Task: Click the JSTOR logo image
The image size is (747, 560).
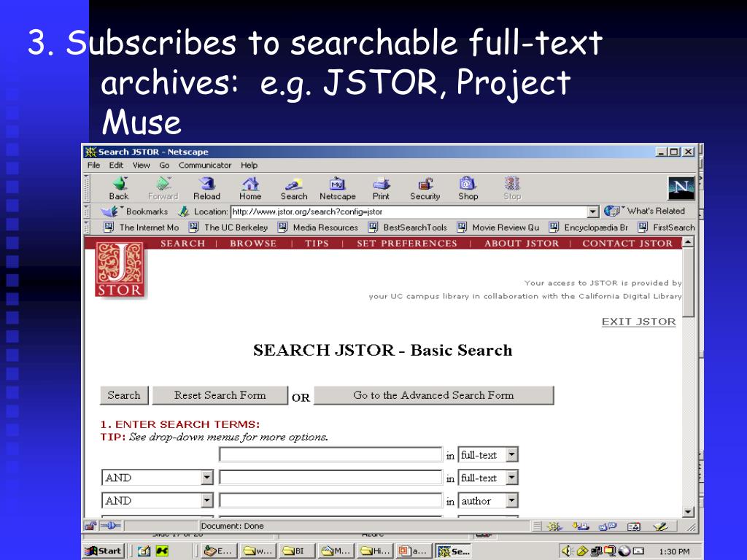Action: pos(119,270)
